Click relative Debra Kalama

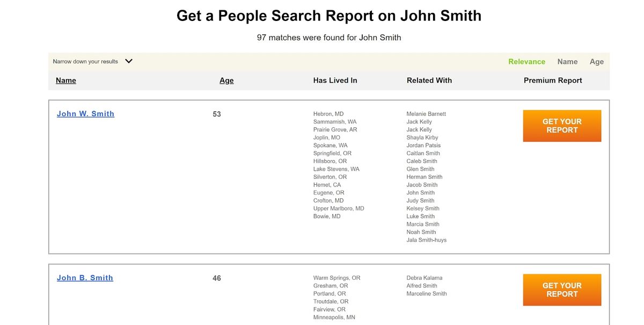click(x=426, y=278)
